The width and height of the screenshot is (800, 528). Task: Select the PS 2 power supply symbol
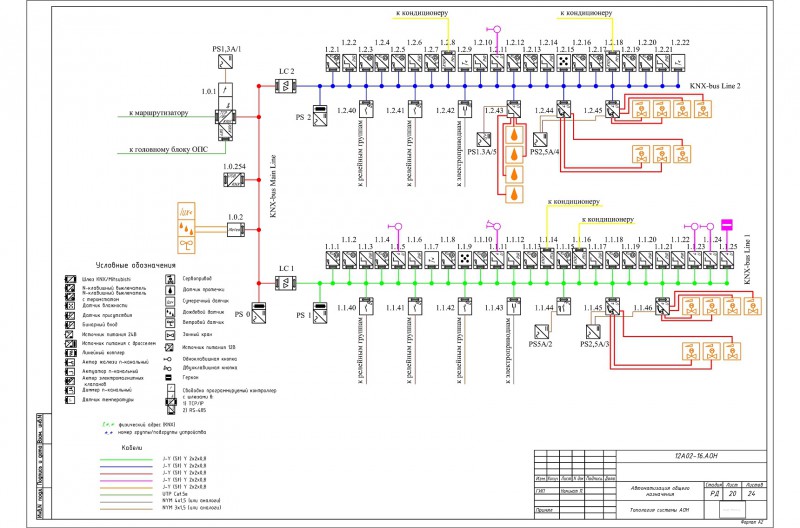pyautogui.click(x=320, y=116)
